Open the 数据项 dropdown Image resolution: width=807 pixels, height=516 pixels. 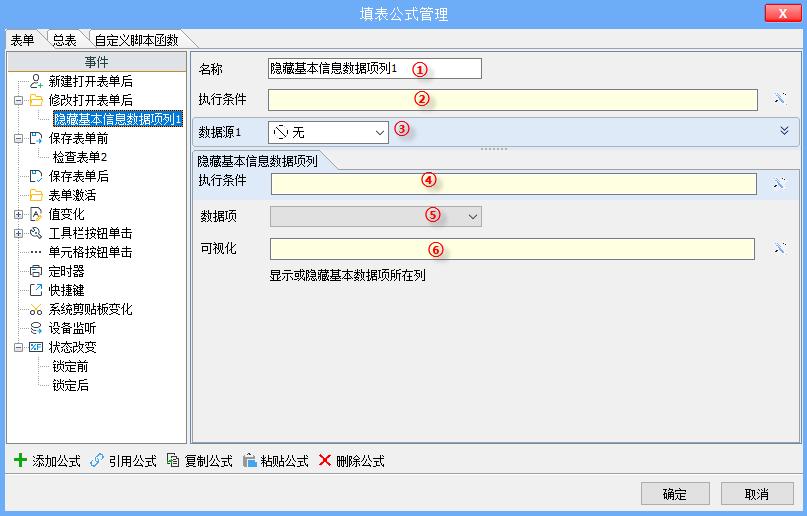tap(376, 217)
